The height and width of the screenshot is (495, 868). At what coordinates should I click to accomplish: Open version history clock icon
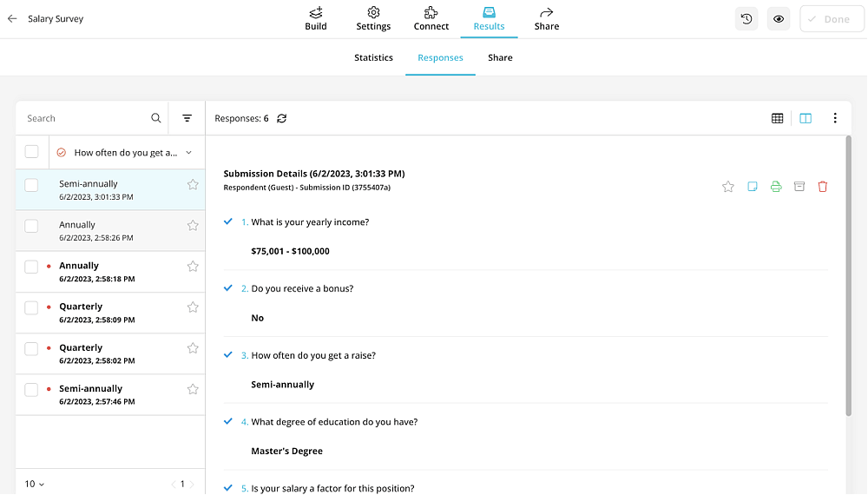click(746, 19)
